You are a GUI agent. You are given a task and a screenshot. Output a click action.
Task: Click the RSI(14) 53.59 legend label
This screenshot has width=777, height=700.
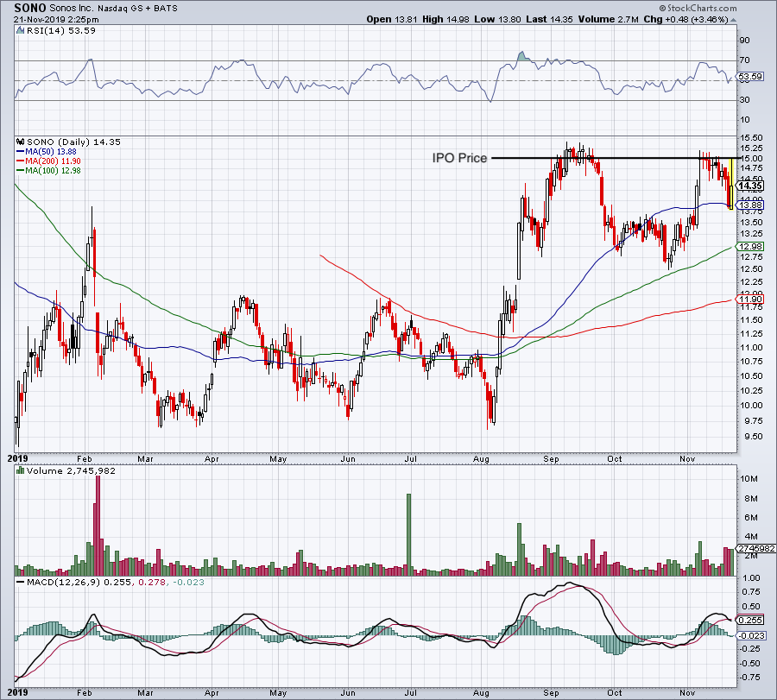coord(60,30)
